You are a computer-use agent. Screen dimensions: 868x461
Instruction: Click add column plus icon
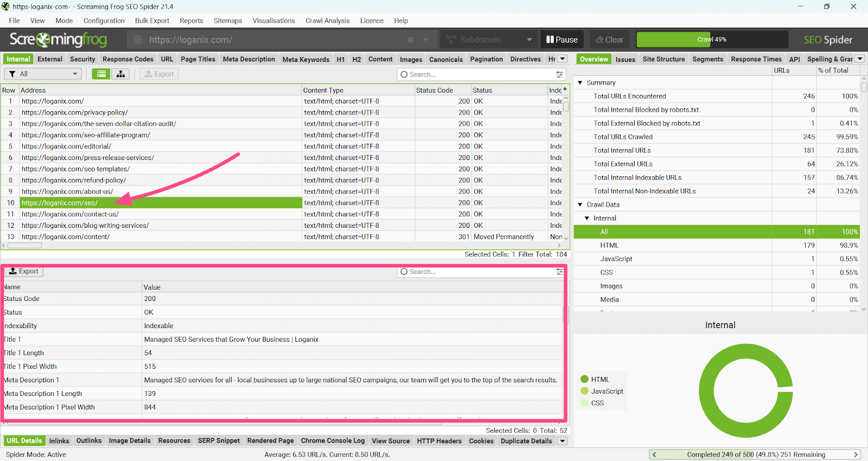click(x=565, y=89)
